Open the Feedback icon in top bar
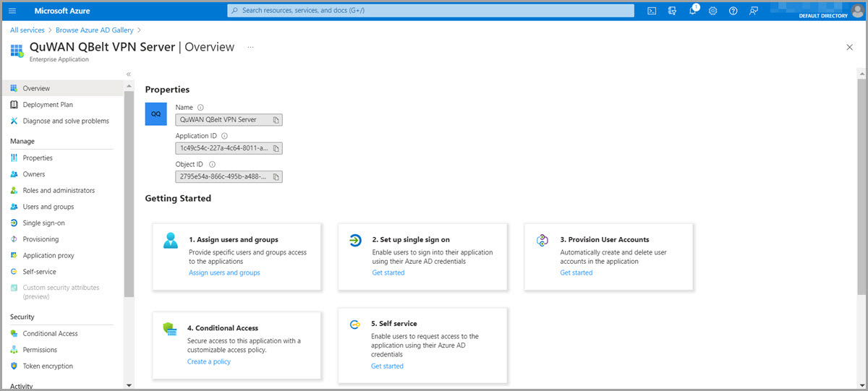This screenshot has width=868, height=391. 754,11
